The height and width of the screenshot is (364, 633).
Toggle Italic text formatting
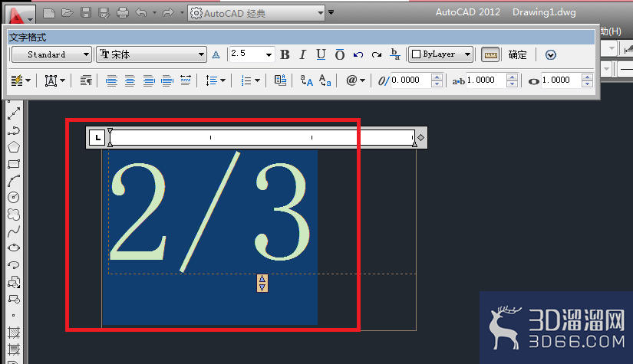[302, 54]
